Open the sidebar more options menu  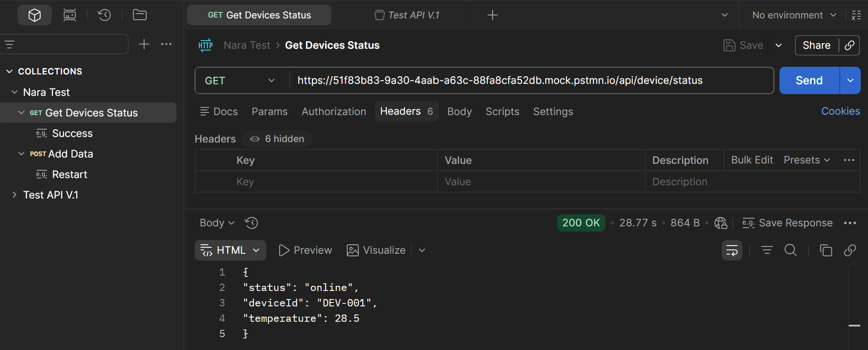click(x=166, y=44)
